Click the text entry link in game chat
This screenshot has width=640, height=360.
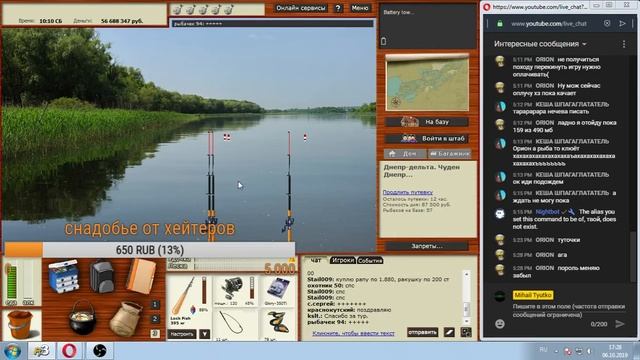[353, 333]
